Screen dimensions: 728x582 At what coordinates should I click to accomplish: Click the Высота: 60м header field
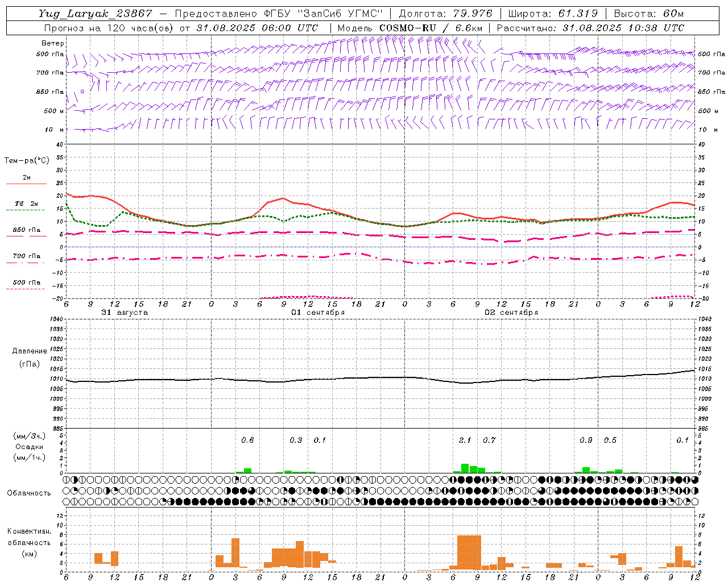coord(648,14)
